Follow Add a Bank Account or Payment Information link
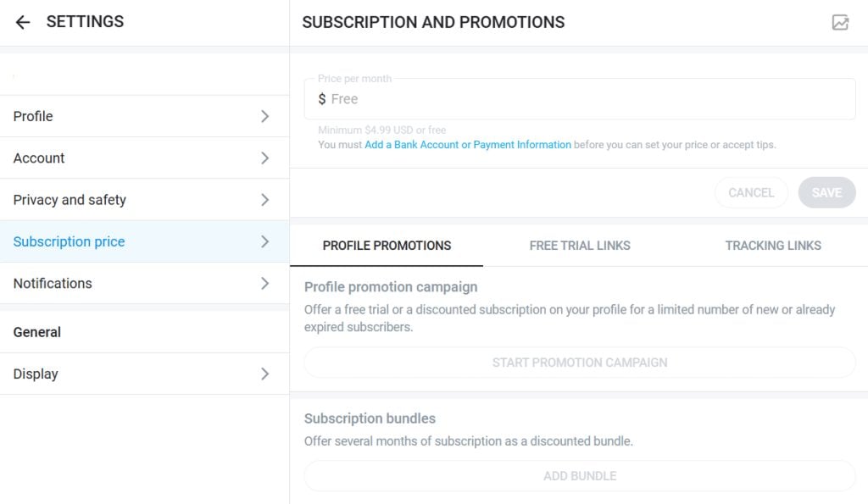Image resolution: width=868 pixels, height=504 pixels. [x=467, y=145]
